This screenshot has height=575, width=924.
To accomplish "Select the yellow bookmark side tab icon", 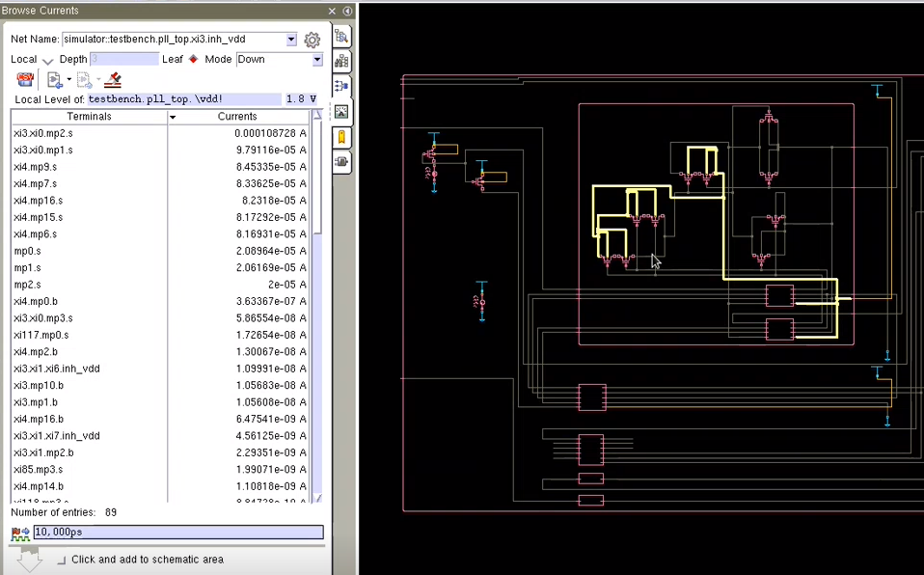I will (341, 137).
